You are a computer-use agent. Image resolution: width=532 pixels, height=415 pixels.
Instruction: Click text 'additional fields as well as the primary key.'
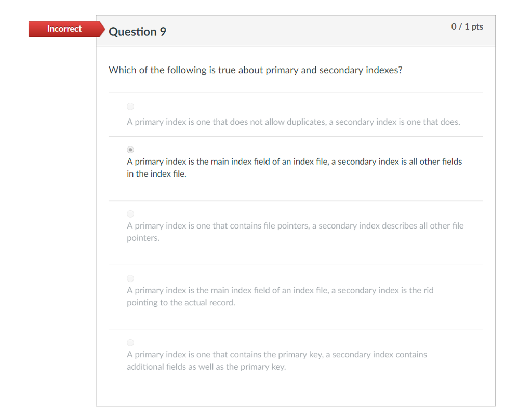206,367
